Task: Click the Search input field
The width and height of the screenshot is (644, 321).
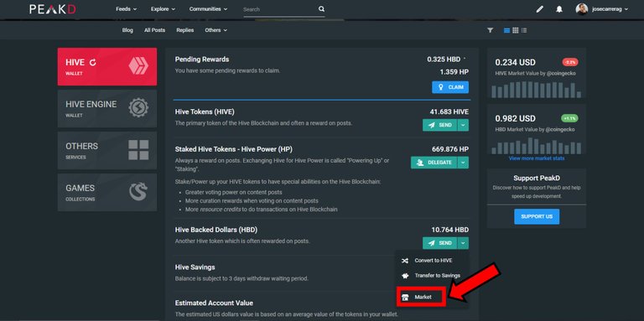Action: pos(279,9)
